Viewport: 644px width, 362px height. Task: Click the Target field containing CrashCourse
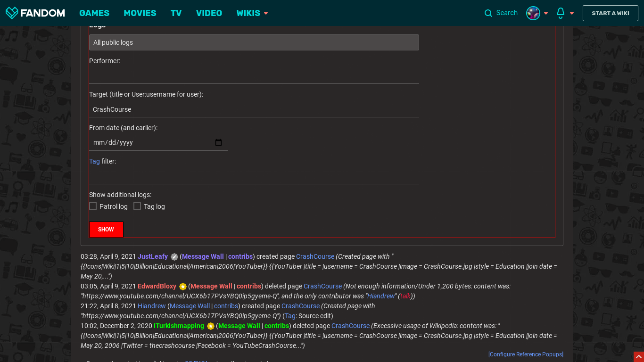pos(254,109)
